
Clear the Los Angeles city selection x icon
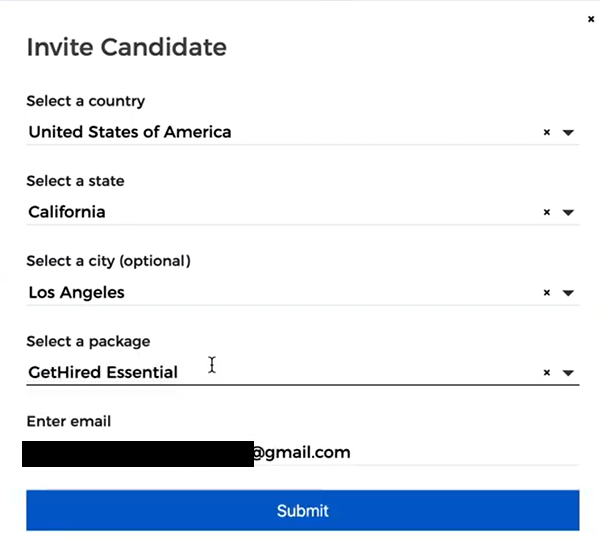(547, 293)
